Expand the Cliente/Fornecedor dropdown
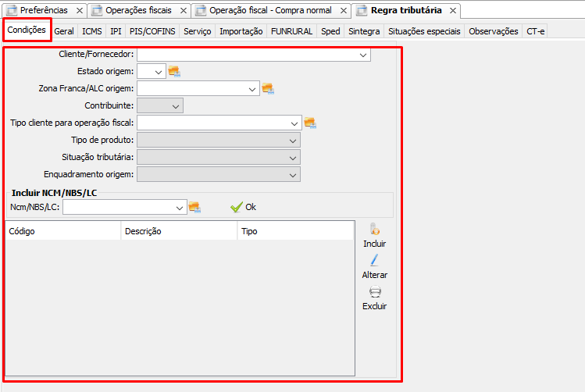The width and height of the screenshot is (585, 392). pos(364,55)
